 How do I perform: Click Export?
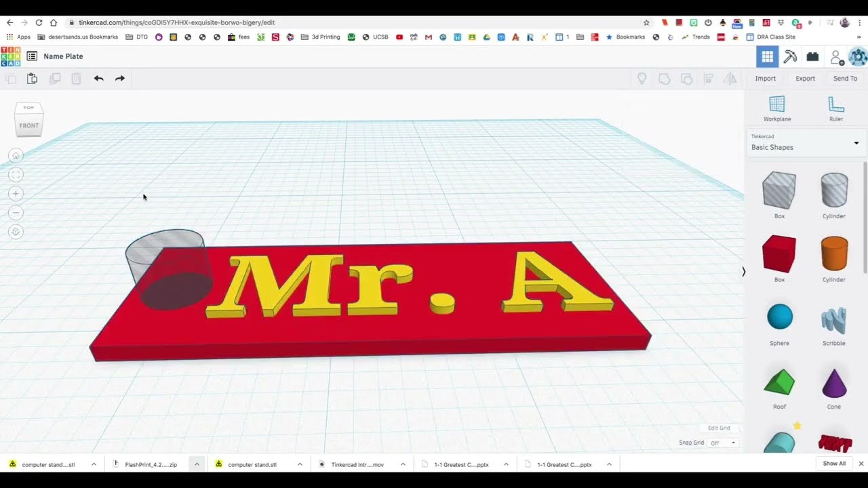(805, 78)
